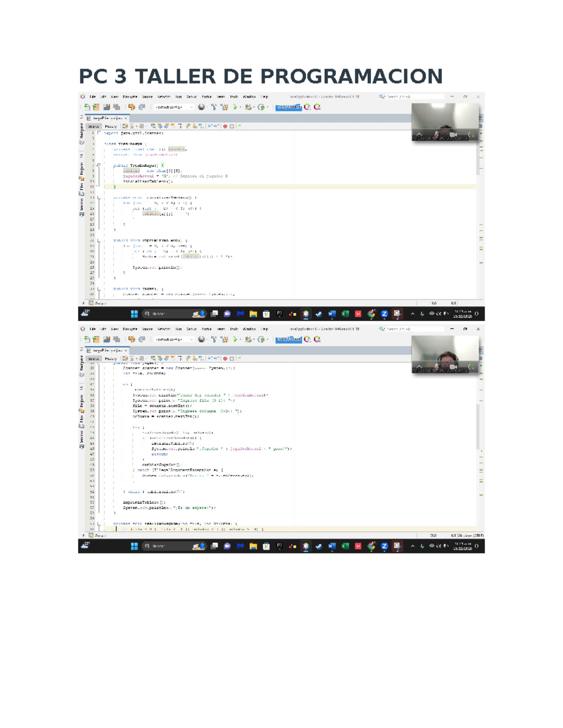This screenshot has width=563, height=728.
Task: Click blue highlighted toolbar button, upper screenshot
Action: click(289, 107)
